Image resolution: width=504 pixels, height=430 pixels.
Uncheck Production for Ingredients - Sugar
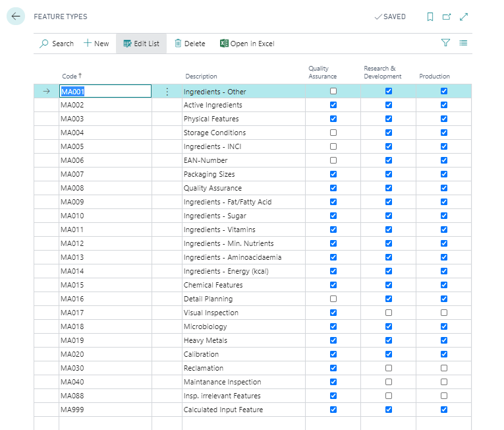point(444,216)
